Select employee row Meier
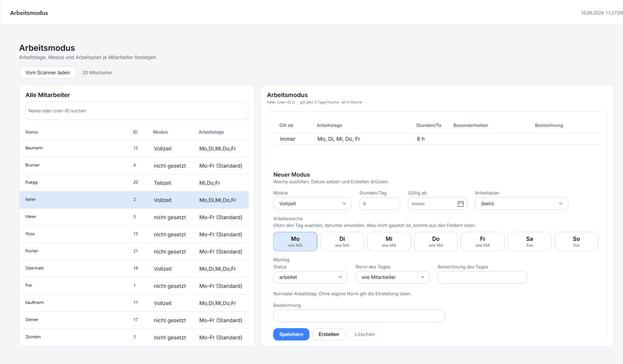The image size is (623, 364). click(x=134, y=217)
